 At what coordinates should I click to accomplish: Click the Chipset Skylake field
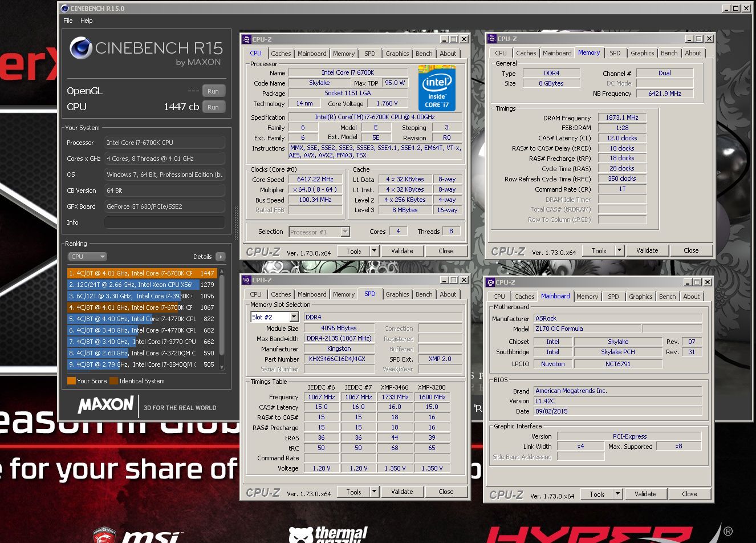(618, 342)
